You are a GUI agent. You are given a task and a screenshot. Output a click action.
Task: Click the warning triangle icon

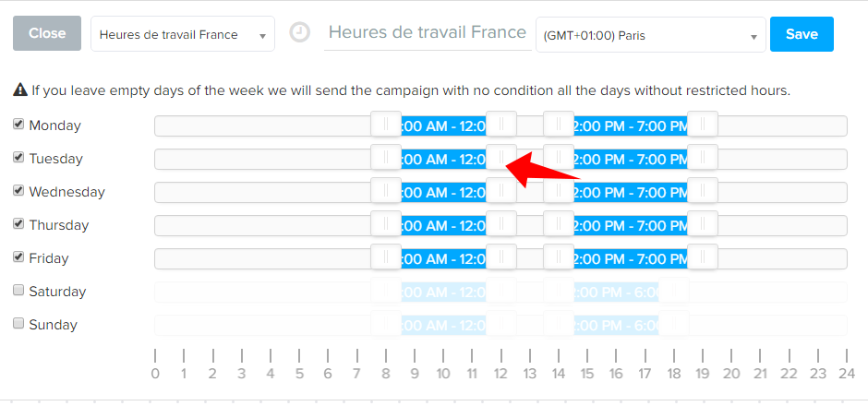(x=20, y=90)
